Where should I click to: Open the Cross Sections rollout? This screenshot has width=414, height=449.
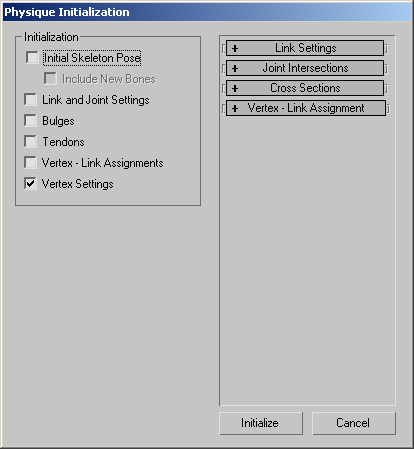(305, 88)
